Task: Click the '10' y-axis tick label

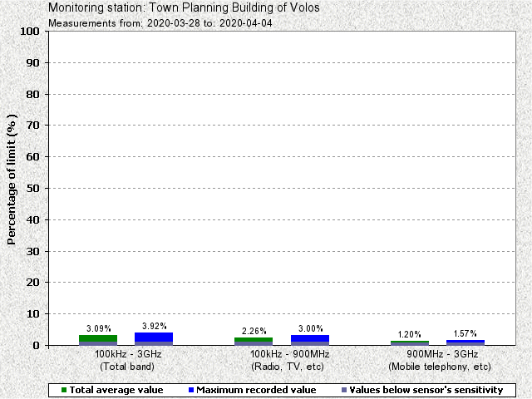Action: [x=33, y=314]
